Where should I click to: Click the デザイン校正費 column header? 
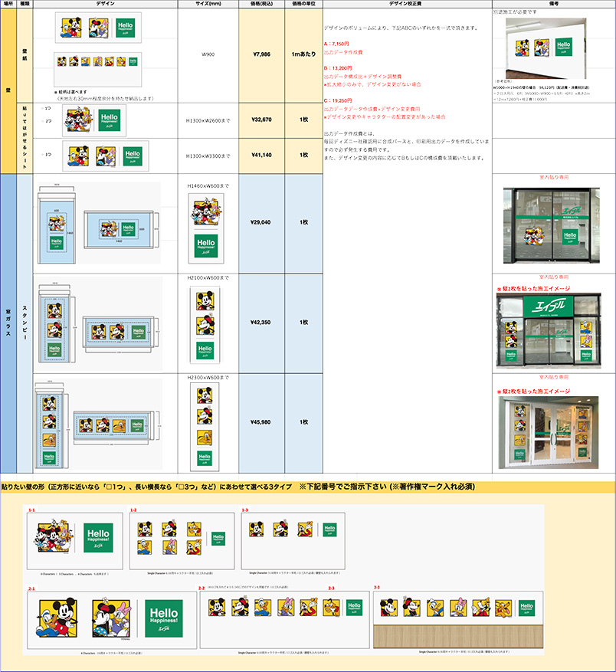(408, 4)
